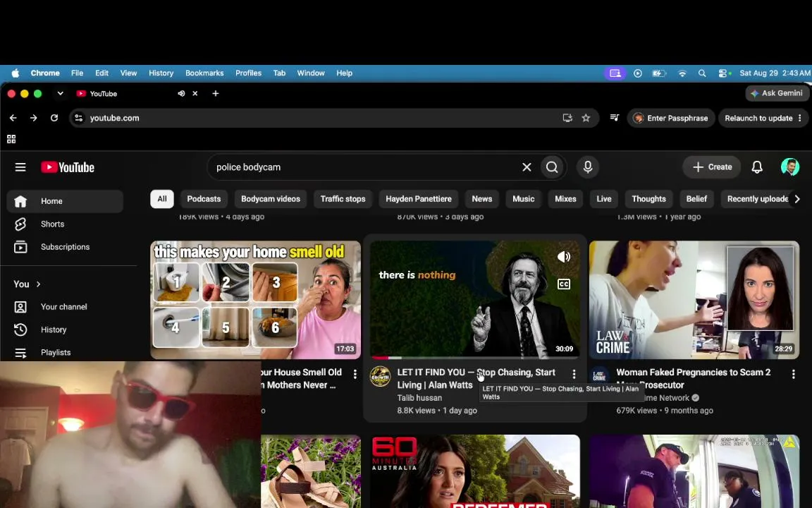812x508 pixels.
Task: Go forward with the browser forward arrow
Action: (34, 119)
